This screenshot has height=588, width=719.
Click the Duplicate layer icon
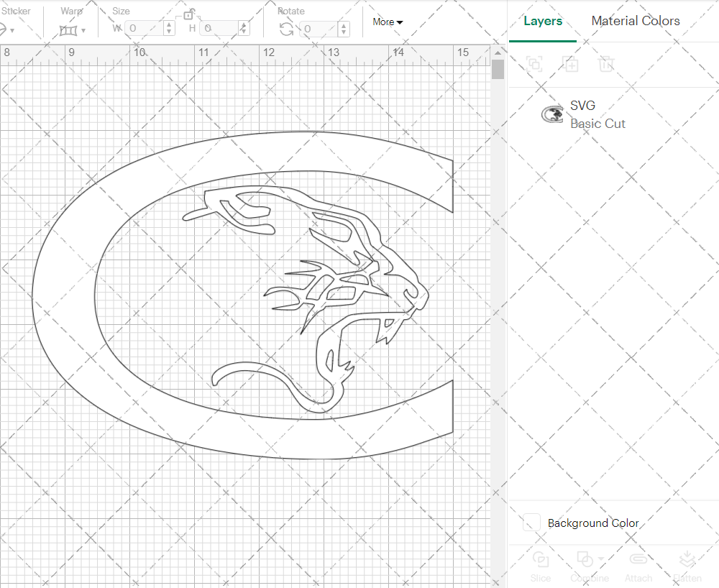tap(570, 64)
